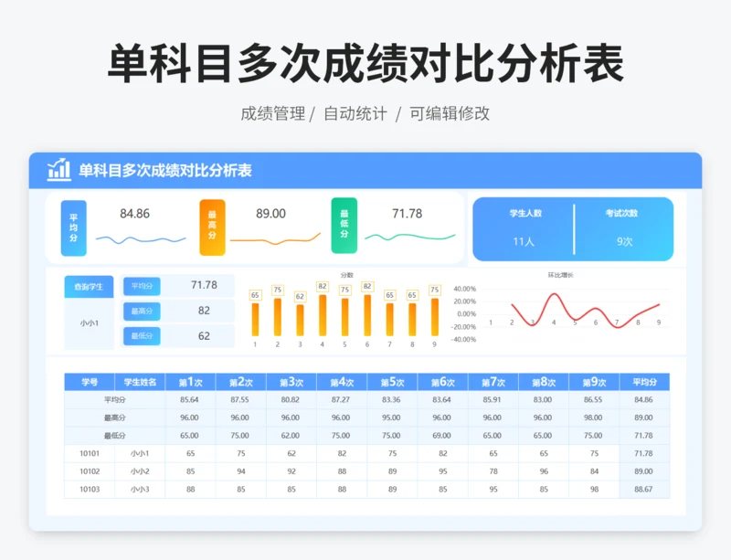Click the green lowest-score sparkline

click(x=409, y=238)
